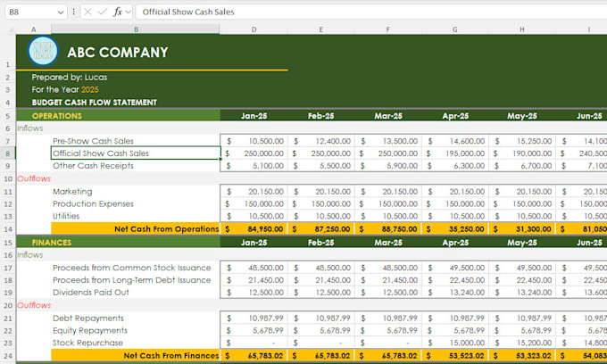Select column E header

click(x=321, y=29)
